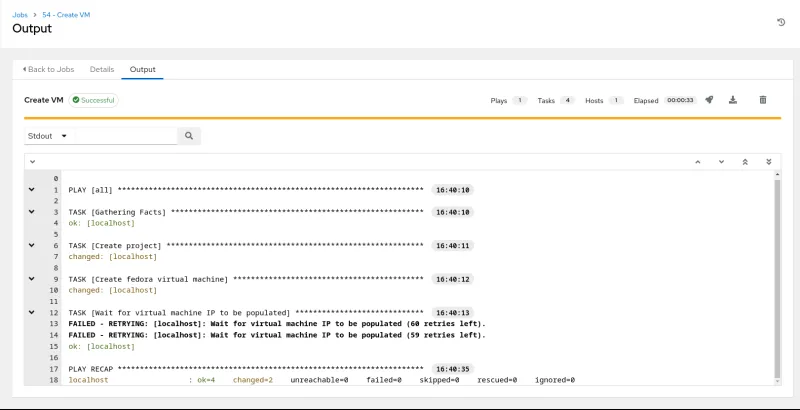Viewport: 800px width, 410px height.
Task: Select the Output tab
Action: pyautogui.click(x=142, y=69)
